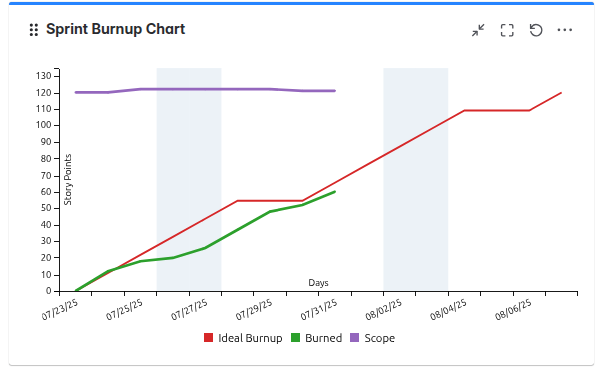Refresh the Sprint Burnup Chart gadget

point(536,30)
